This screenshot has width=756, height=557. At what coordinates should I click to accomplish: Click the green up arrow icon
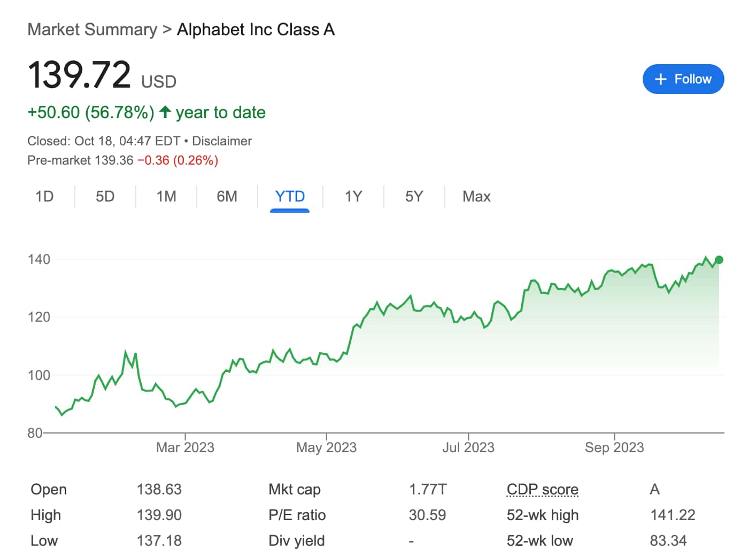point(165,112)
